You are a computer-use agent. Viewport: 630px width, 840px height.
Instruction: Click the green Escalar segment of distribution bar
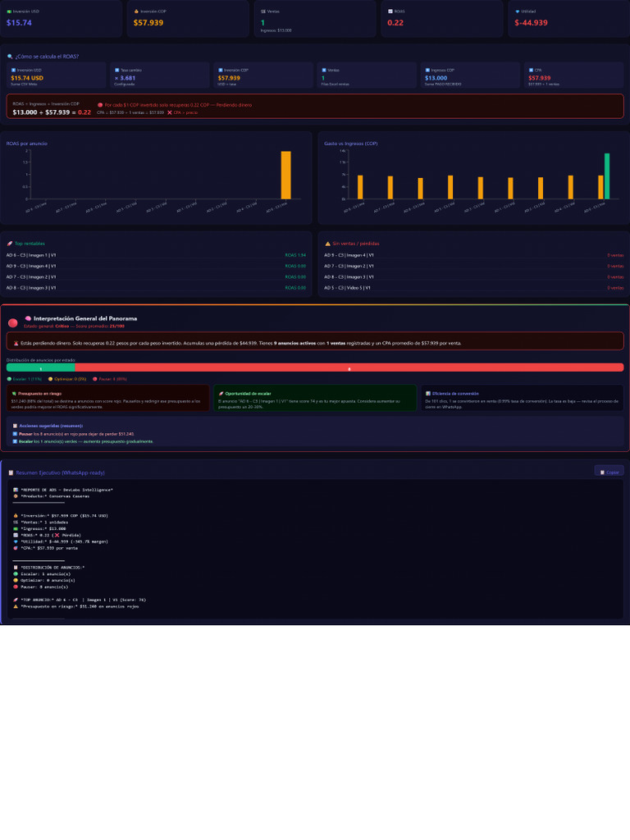(x=41, y=367)
